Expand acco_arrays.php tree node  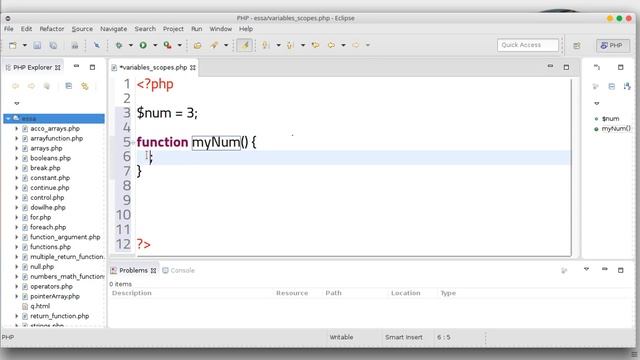click(17, 129)
